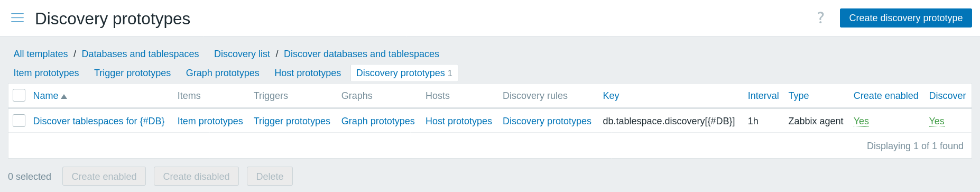
Task: Open Graph prototypes tab
Action: coord(223,73)
